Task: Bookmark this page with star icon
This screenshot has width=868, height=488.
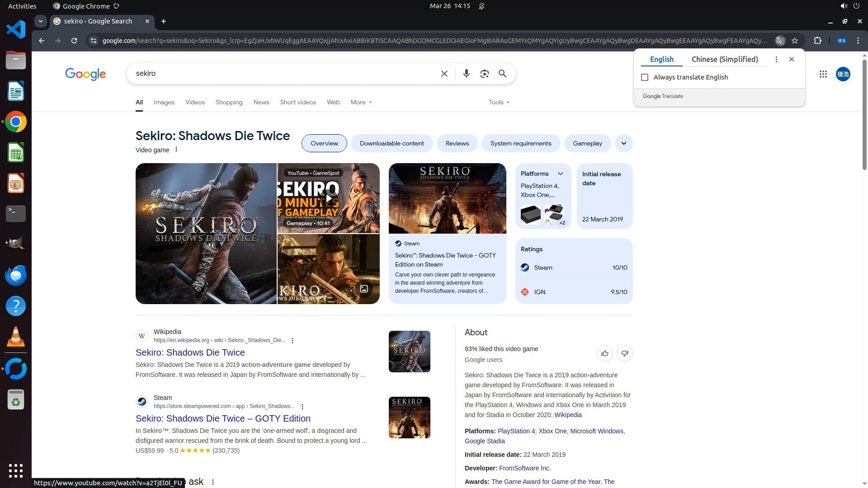Action: point(795,41)
